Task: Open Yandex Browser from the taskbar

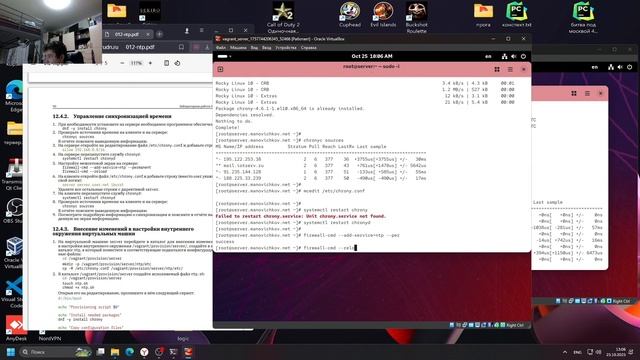Action: [x=144, y=352]
